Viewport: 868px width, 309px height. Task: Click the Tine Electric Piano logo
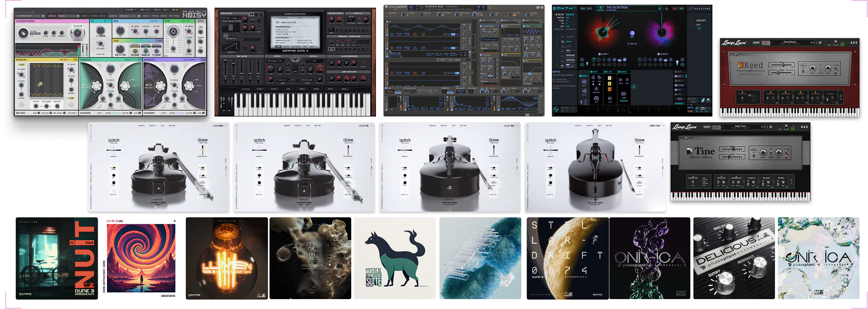(701, 152)
